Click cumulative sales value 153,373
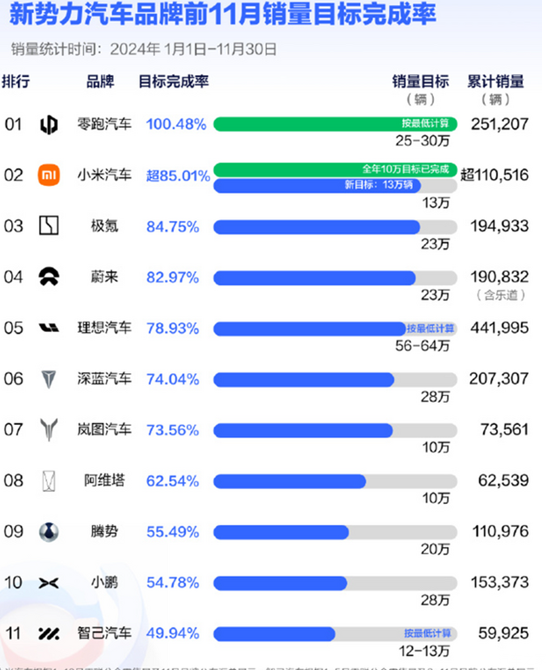Screen dimensions: 551x670 (500, 582)
